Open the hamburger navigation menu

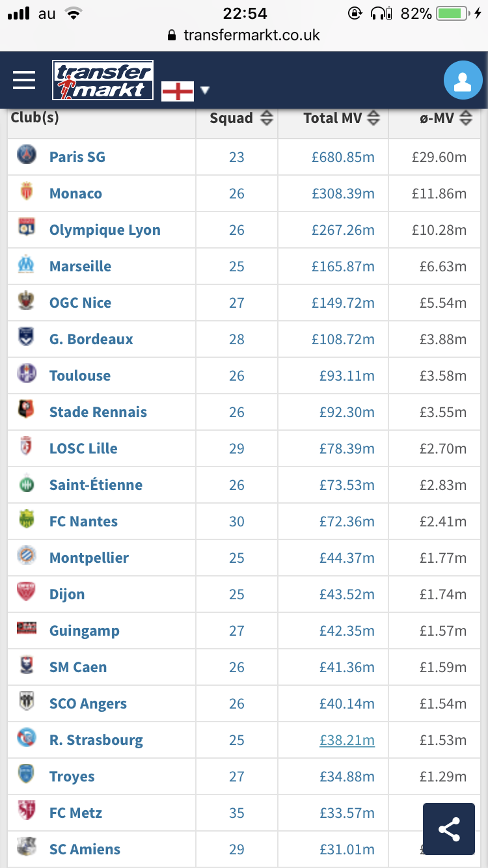click(x=24, y=80)
